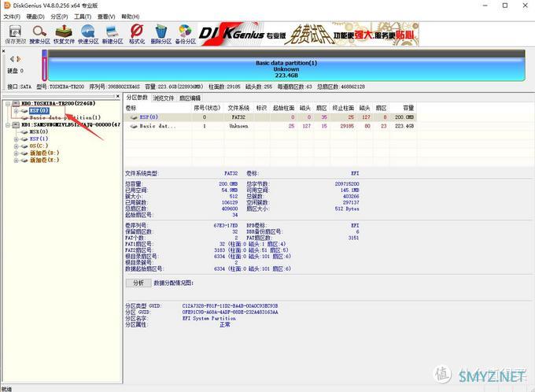Expand the 新加卷(E:) tree node
This screenshot has height=392, width=535.
click(16, 161)
